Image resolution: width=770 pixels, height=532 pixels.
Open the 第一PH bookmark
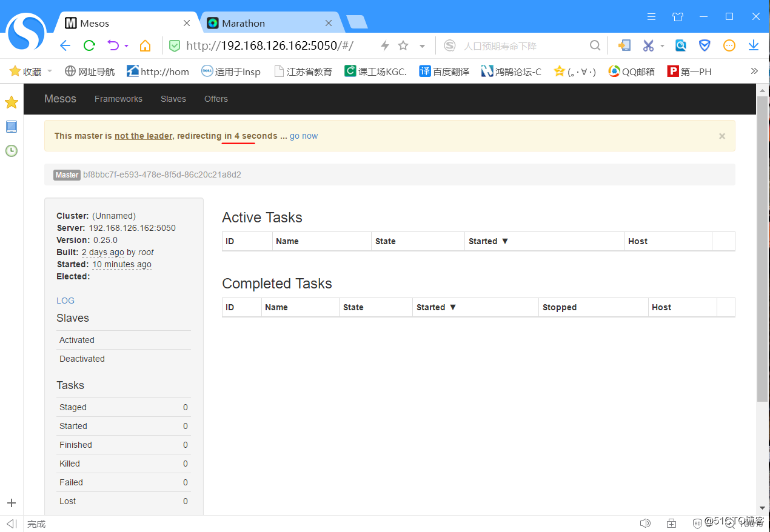(x=689, y=71)
